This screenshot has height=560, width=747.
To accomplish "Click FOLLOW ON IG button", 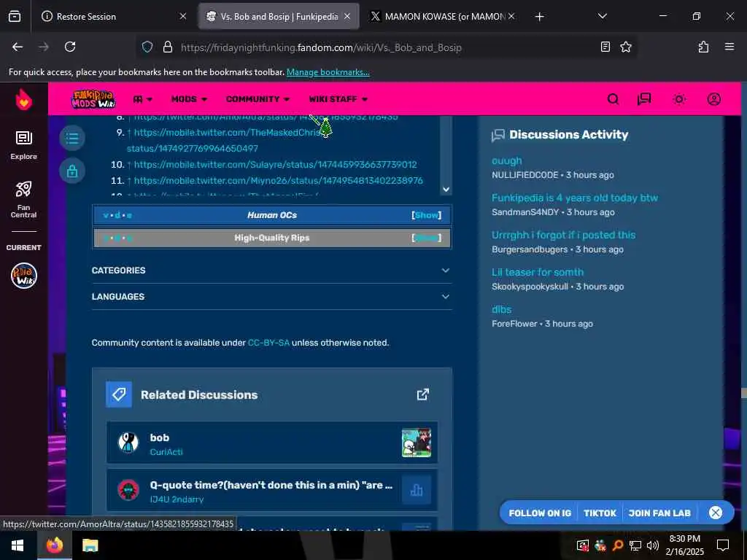I will click(x=540, y=513).
